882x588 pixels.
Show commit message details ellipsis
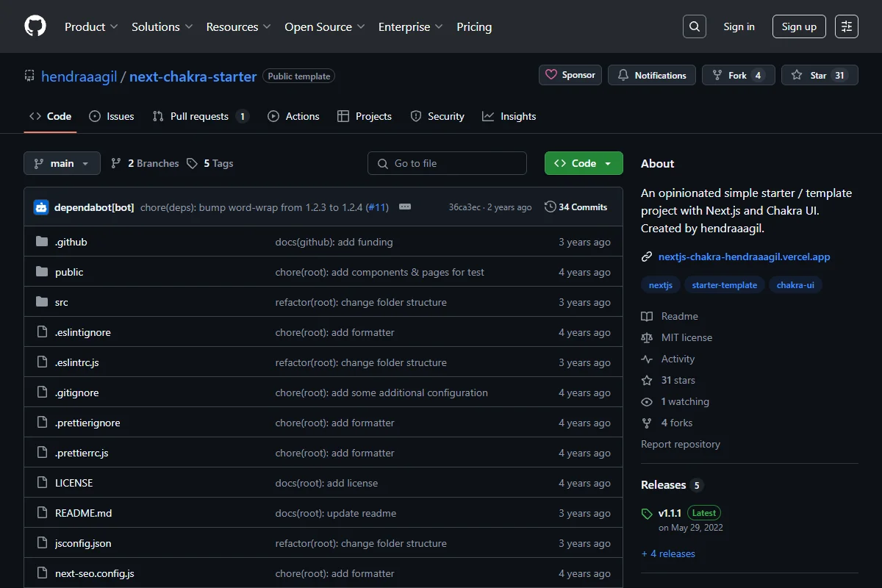(x=405, y=207)
